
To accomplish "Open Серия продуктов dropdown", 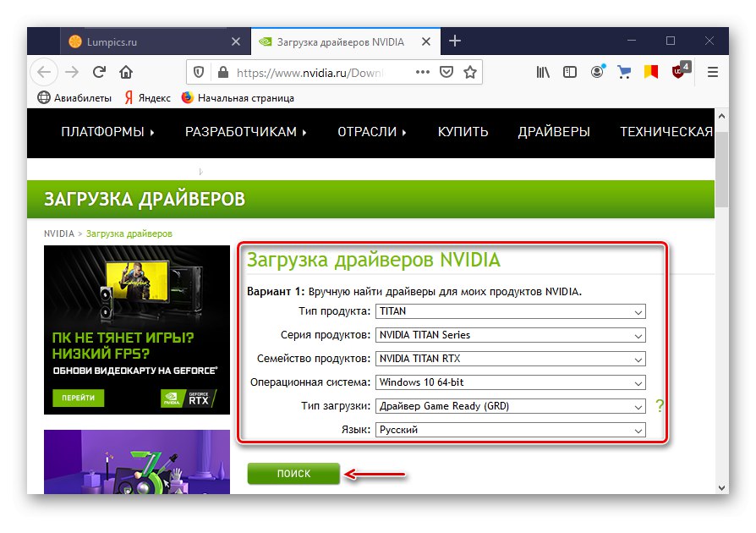I will tap(511, 335).
